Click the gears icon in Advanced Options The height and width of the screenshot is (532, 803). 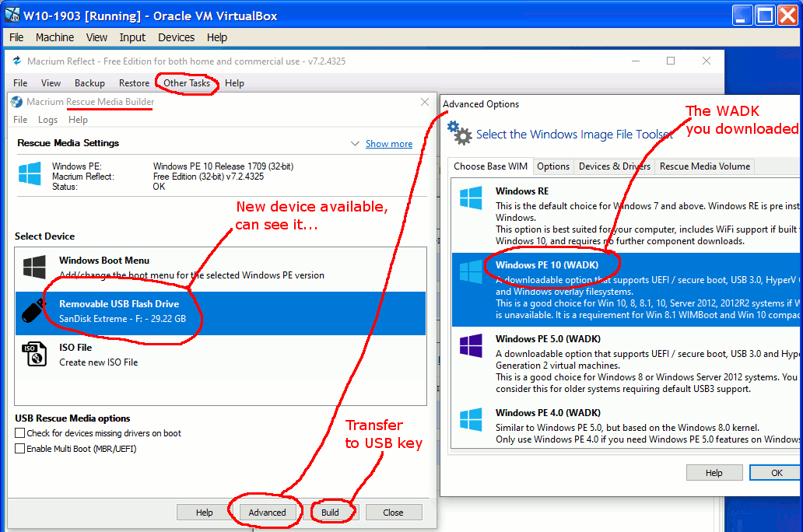point(459,133)
